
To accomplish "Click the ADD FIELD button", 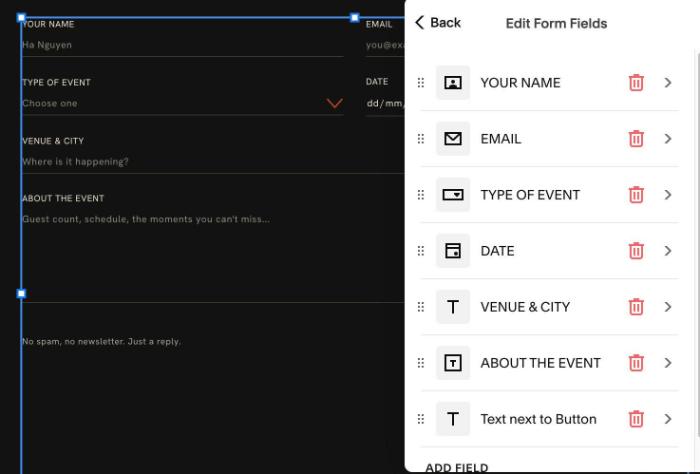I will [456, 467].
